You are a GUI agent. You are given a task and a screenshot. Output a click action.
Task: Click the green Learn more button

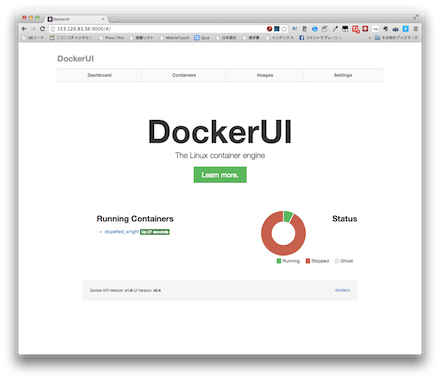220,175
